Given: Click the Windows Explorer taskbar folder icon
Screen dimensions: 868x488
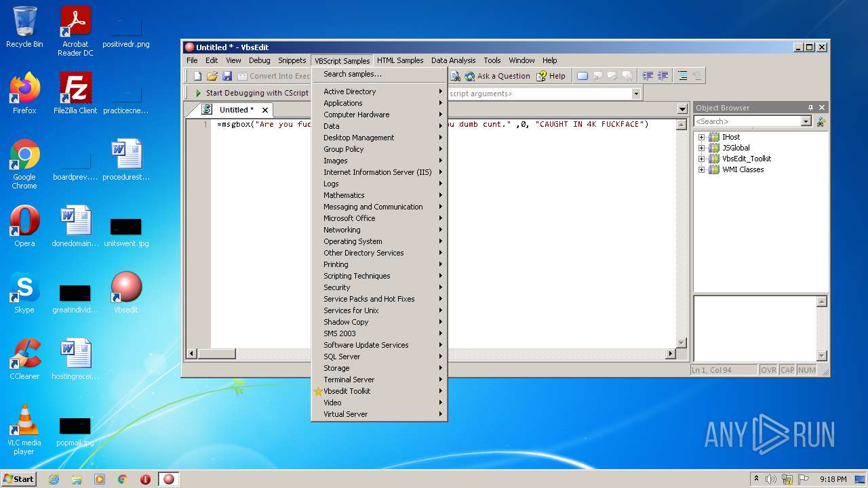Looking at the screenshot, I should (77, 479).
